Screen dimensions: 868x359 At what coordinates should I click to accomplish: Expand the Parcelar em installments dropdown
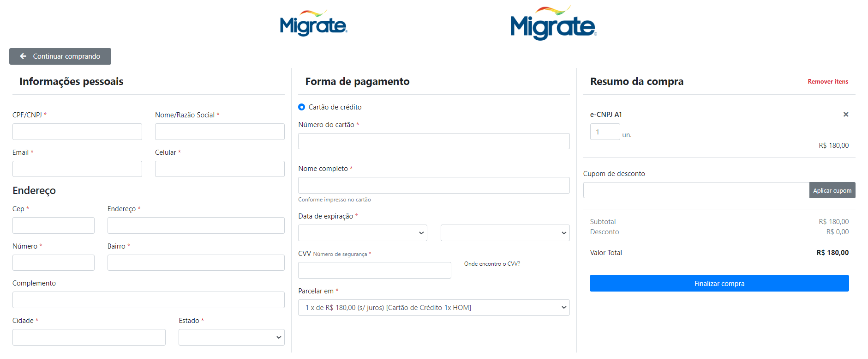(x=434, y=308)
